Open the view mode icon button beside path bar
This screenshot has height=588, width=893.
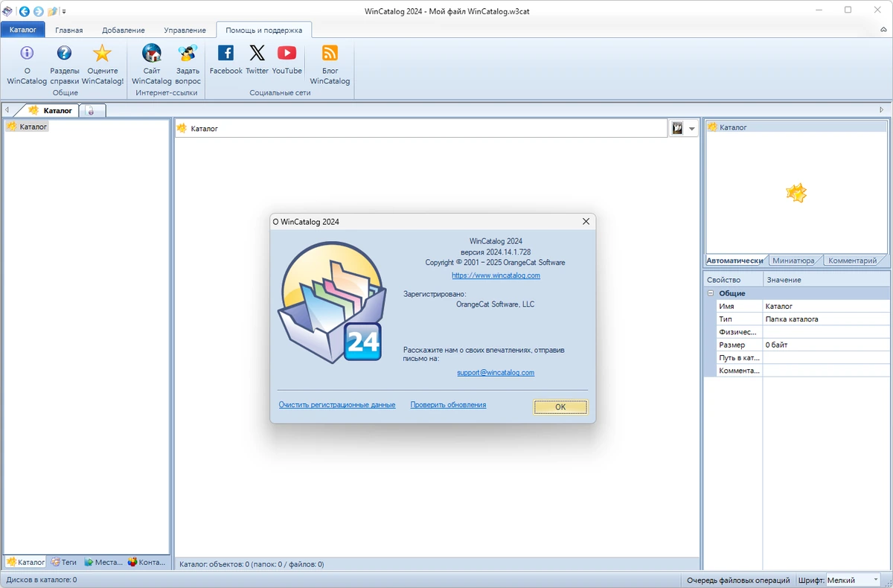[x=677, y=128]
